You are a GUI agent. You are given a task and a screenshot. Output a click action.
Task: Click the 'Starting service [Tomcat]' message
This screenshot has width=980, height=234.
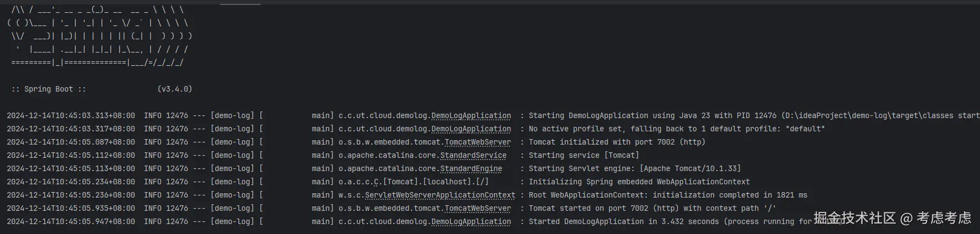coord(583,156)
